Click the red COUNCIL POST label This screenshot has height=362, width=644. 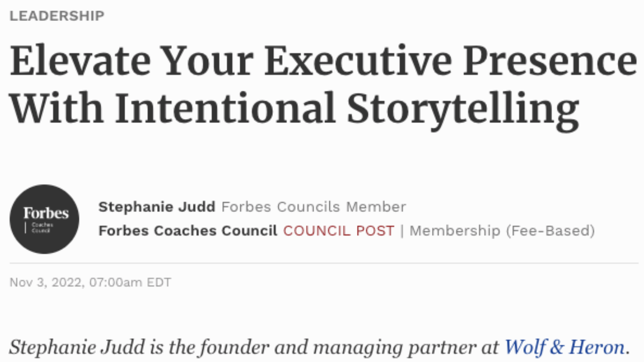[339, 231]
